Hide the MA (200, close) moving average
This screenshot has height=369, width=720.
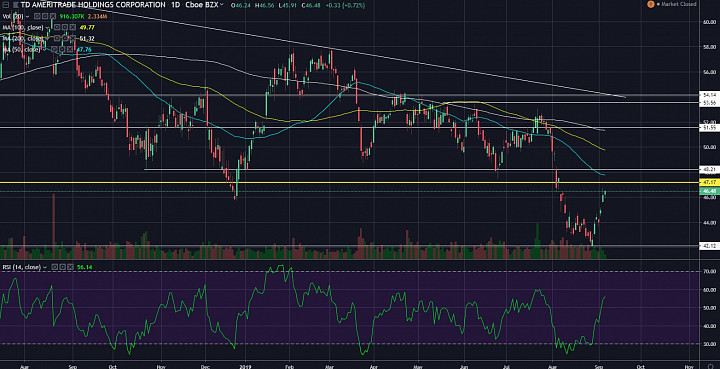click(x=57, y=38)
